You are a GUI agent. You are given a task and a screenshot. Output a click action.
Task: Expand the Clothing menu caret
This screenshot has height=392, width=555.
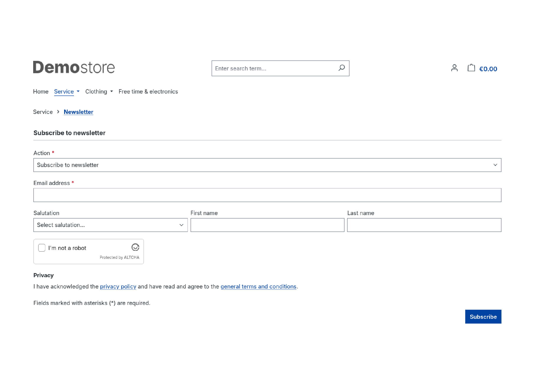click(111, 91)
